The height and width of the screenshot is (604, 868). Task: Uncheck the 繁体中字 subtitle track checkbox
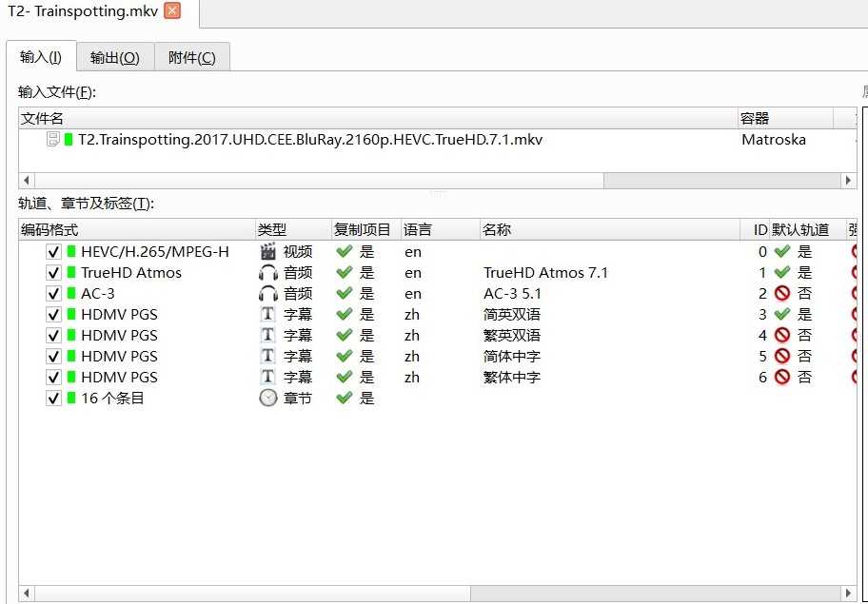(x=54, y=378)
